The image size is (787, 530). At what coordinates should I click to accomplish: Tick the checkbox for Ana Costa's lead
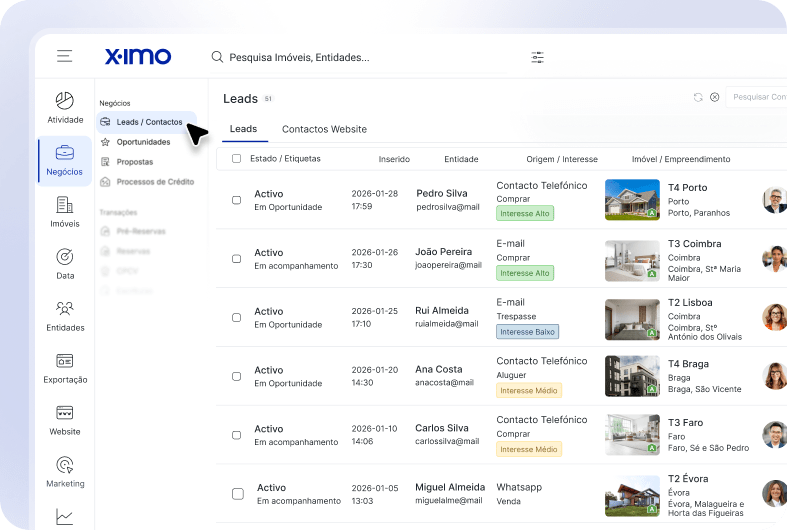236,376
